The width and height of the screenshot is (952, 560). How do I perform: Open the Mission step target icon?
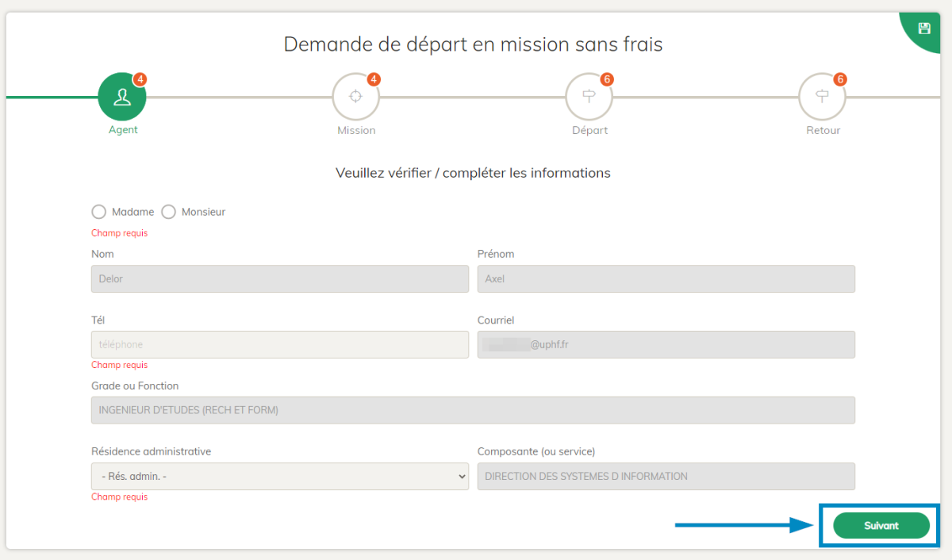point(355,97)
